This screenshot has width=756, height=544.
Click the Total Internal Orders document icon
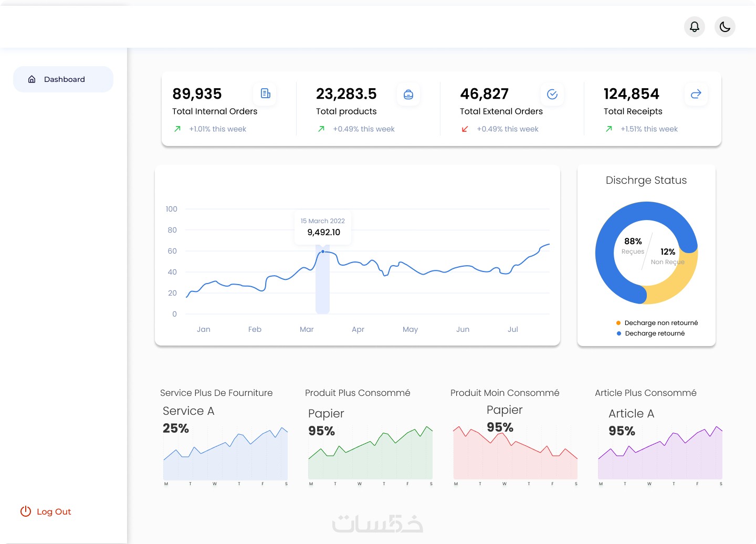click(265, 93)
